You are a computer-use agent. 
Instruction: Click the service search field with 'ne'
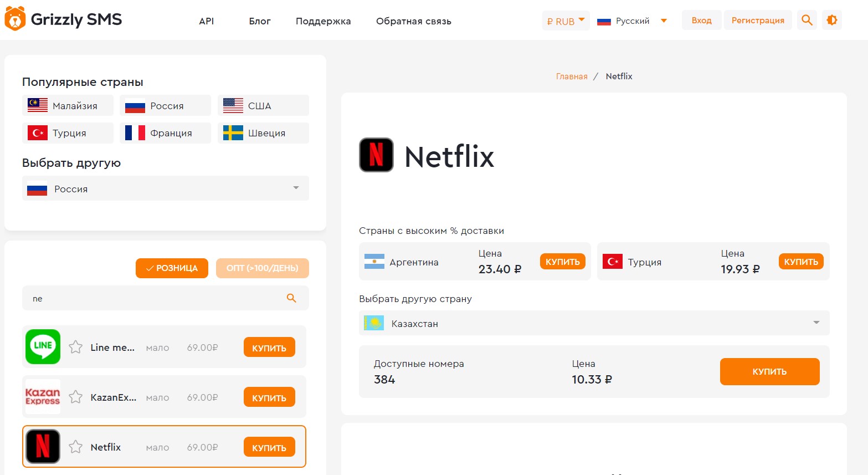pos(166,298)
